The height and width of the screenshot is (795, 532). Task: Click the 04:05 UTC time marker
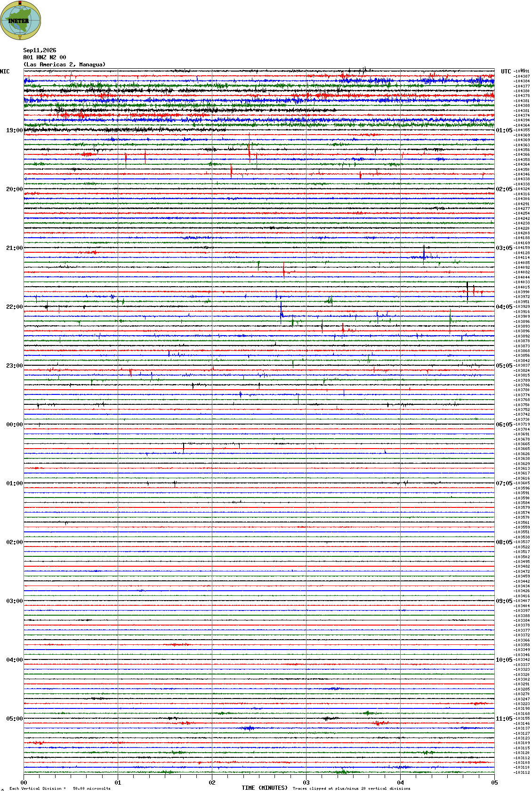pyautogui.click(x=504, y=307)
